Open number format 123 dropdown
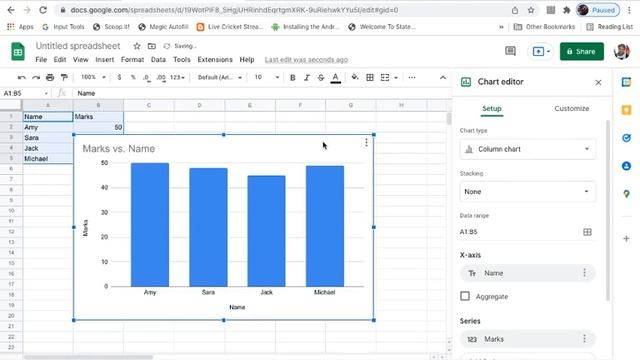The image size is (640, 360). (x=178, y=77)
